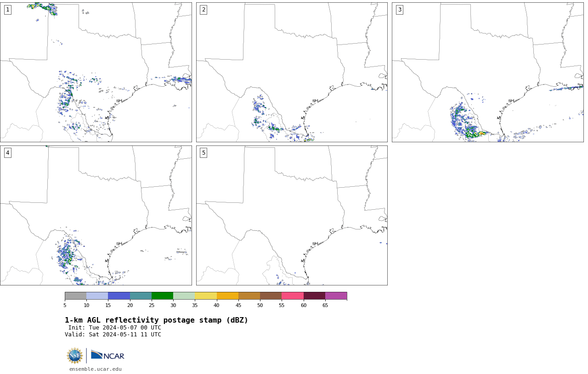Click the brown 50-55 dBZ swatch
The height and width of the screenshot is (374, 588).
click(x=271, y=296)
